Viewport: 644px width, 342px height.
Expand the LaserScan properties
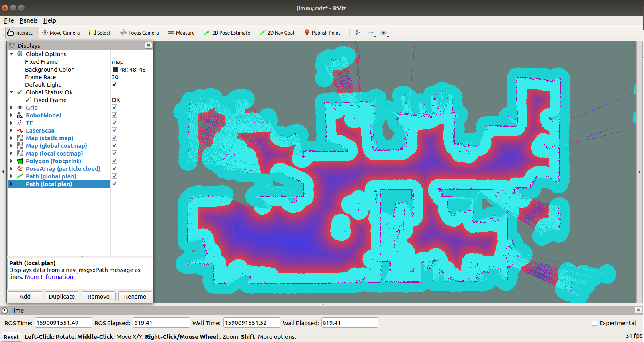[x=11, y=130]
